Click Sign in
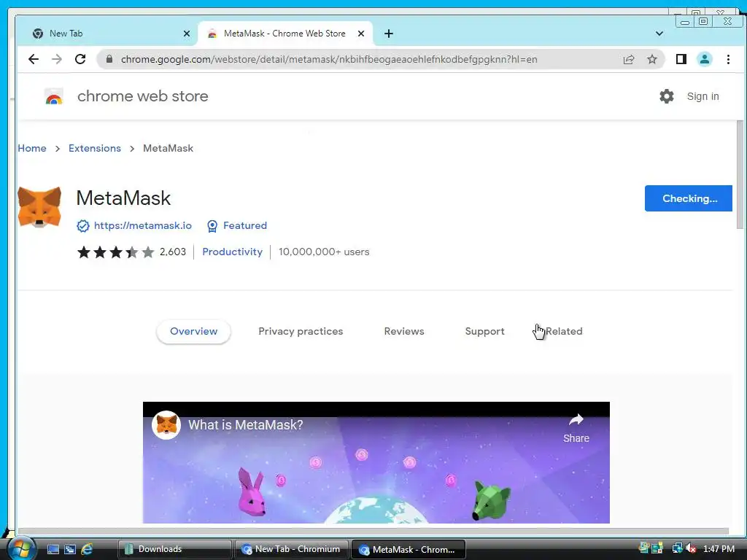 [703, 96]
